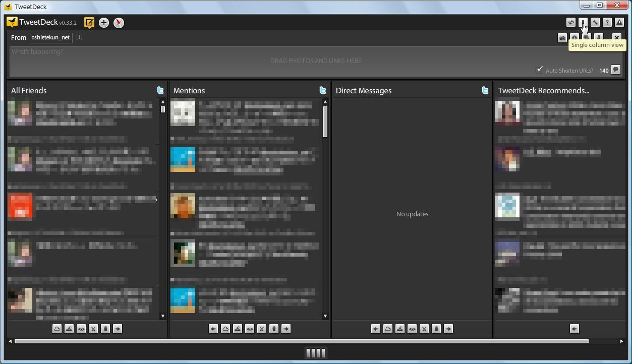
Task: Click the scissors filter icon under All Friends
Action: click(x=93, y=329)
